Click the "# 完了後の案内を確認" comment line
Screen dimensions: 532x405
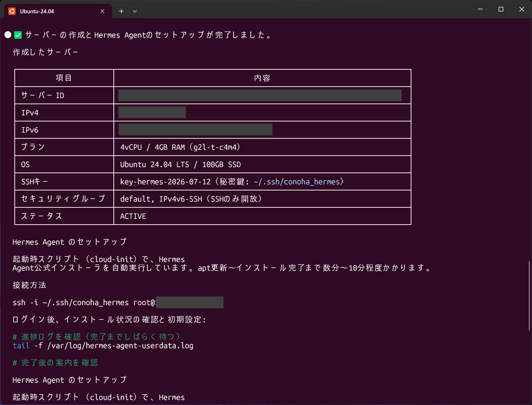click(x=55, y=363)
